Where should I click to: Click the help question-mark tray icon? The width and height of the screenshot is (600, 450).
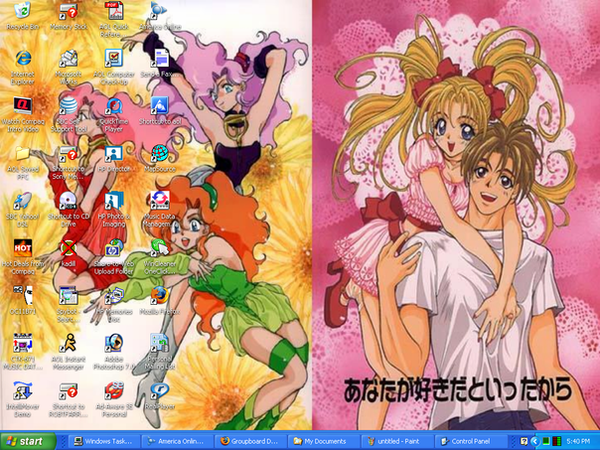click(x=524, y=442)
